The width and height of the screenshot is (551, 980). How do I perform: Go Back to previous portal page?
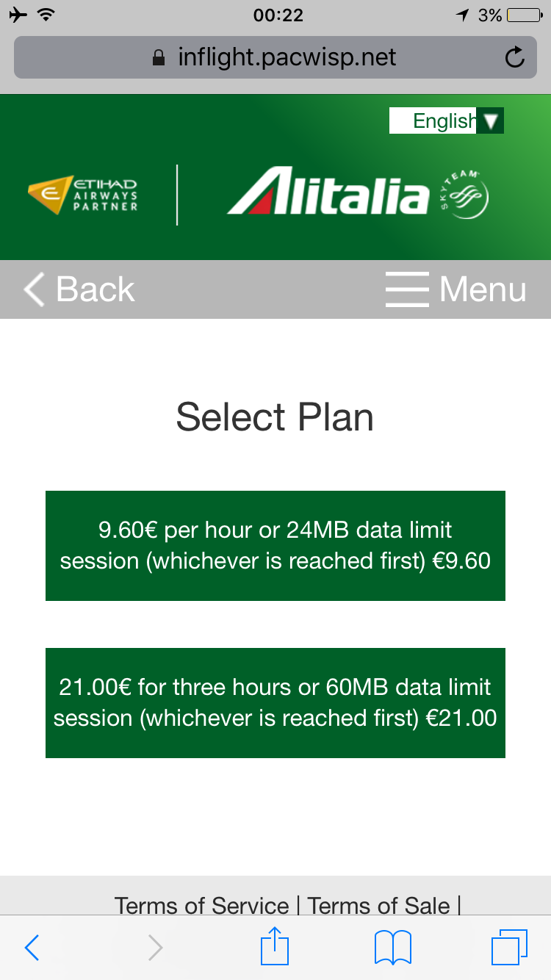tap(79, 289)
